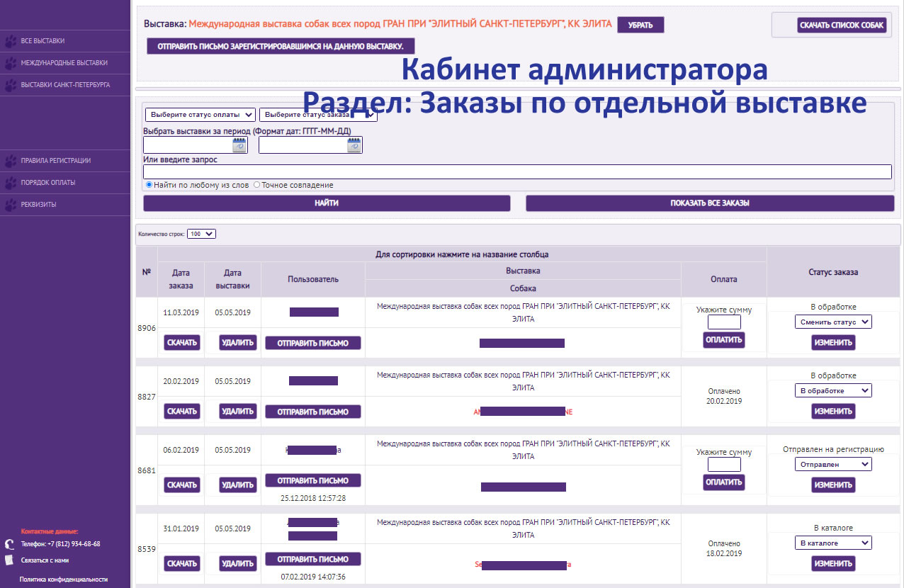Click the document icon beside Связаться с нами
The height and width of the screenshot is (588, 904).
pyautogui.click(x=9, y=560)
